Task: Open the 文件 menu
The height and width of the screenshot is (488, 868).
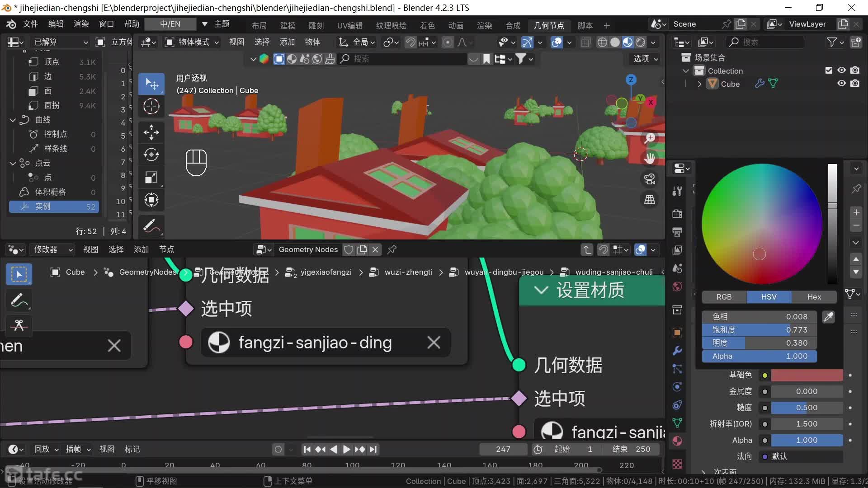Action: point(30,24)
